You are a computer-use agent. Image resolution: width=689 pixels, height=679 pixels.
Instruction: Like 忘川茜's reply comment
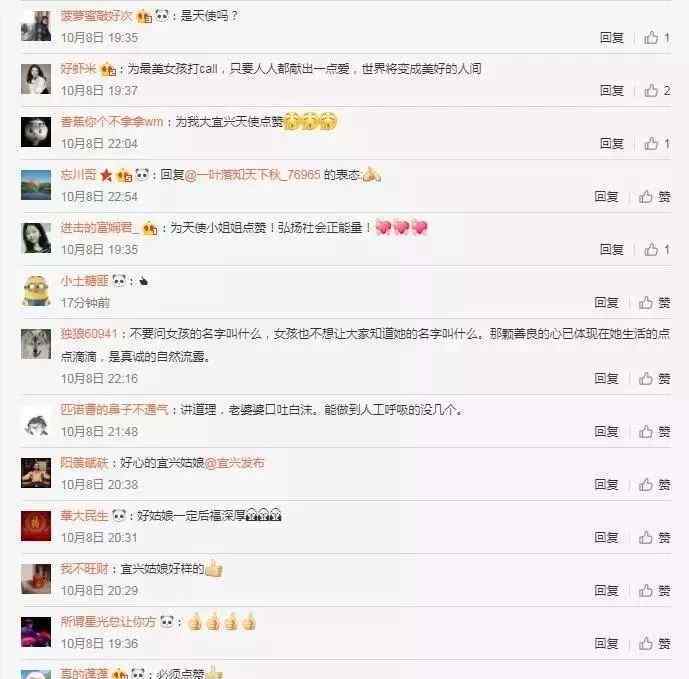point(654,196)
